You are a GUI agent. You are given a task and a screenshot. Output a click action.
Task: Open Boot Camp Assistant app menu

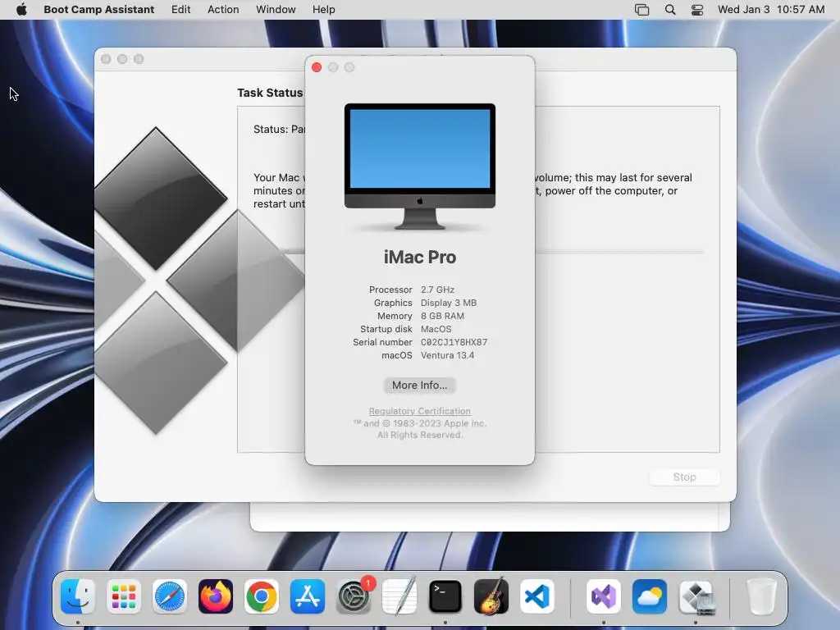coord(98,9)
